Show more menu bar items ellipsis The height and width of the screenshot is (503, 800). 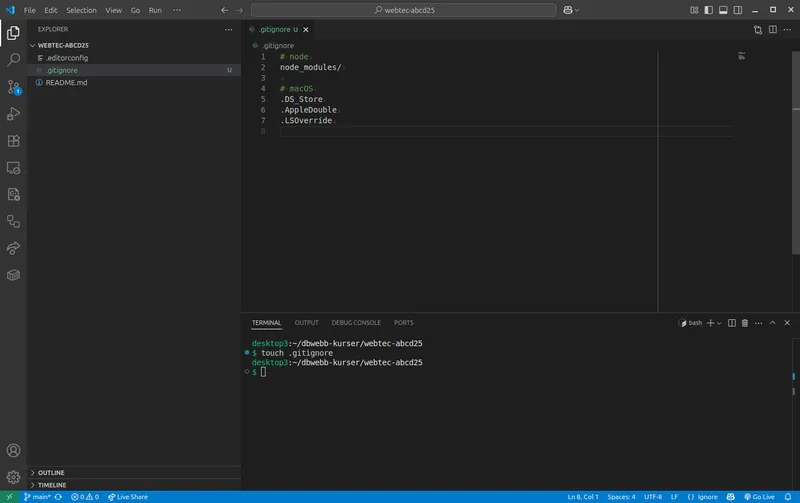[177, 10]
